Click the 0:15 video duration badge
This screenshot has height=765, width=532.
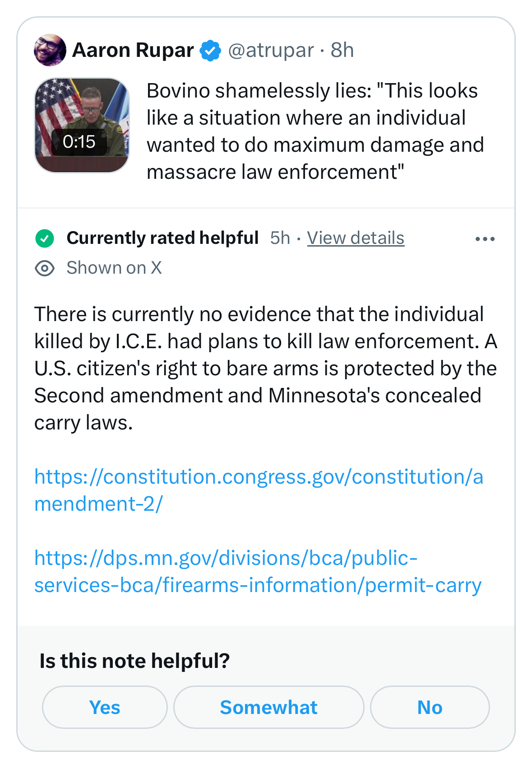coord(79,142)
